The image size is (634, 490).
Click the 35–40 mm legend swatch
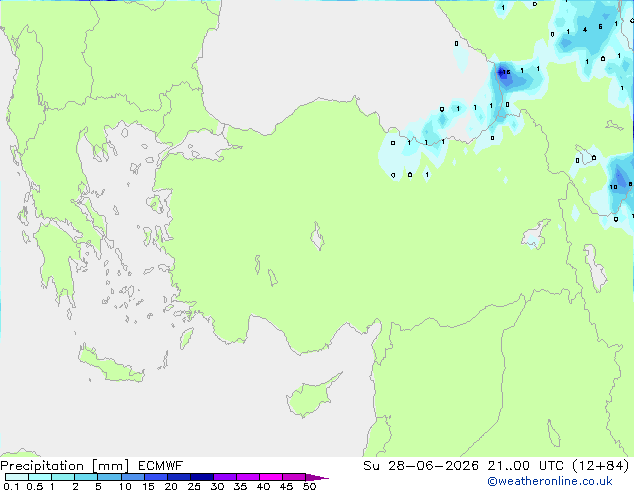(247, 477)
